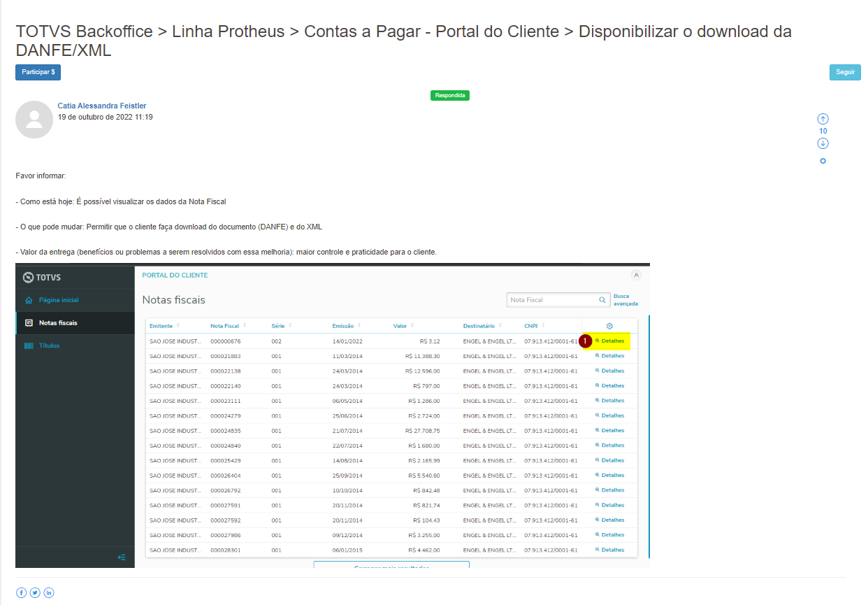
Task: Open Detalhes for nota fiscal 000026404
Action: click(x=609, y=476)
